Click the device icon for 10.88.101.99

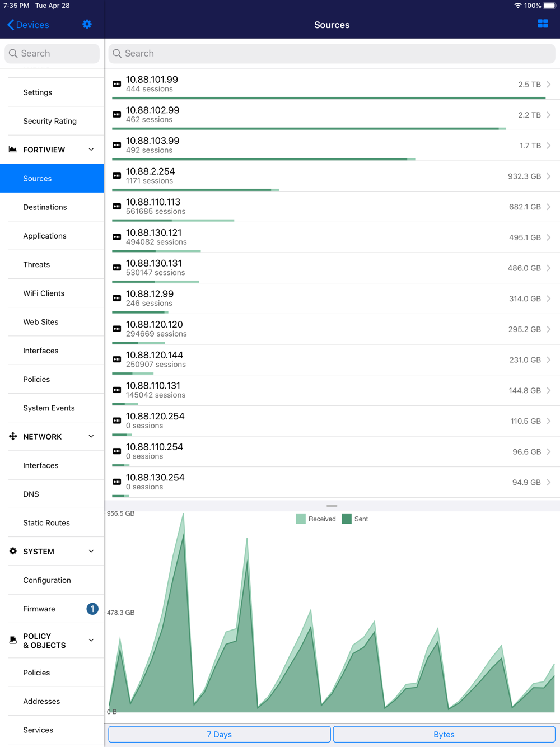117,84
